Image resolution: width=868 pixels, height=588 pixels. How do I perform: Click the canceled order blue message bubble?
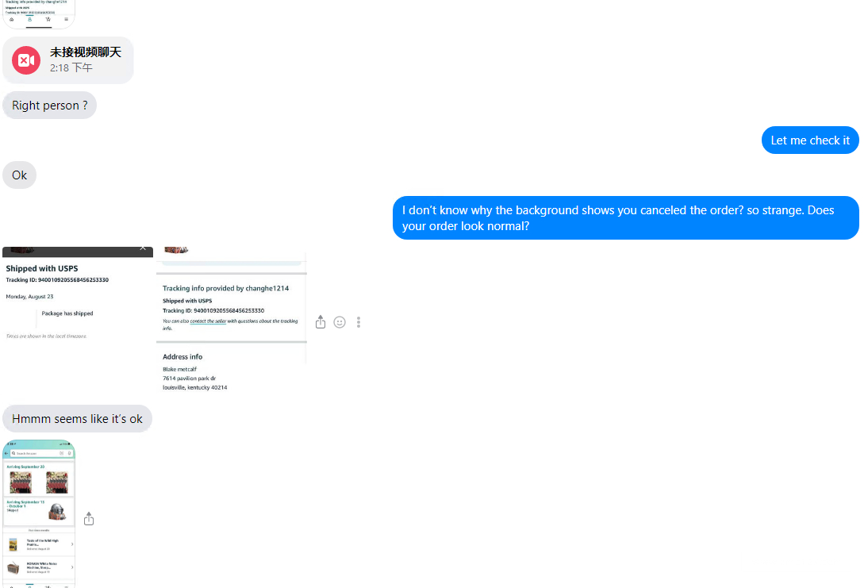tap(625, 217)
